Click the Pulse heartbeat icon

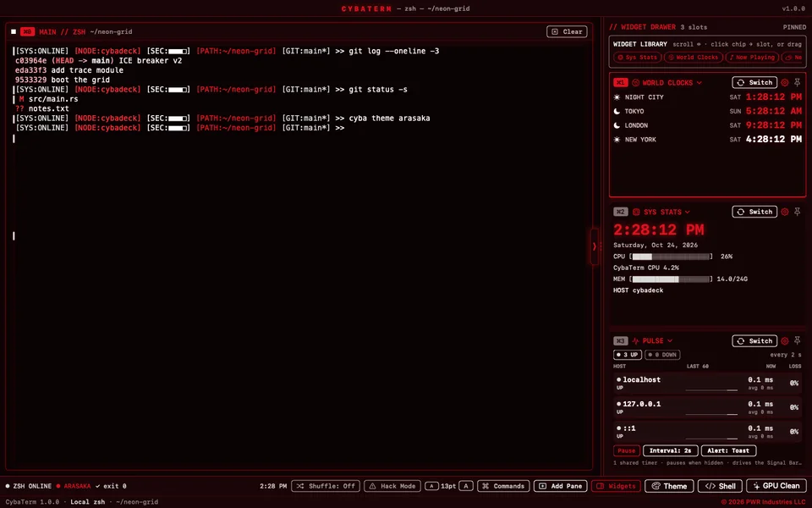click(x=635, y=341)
